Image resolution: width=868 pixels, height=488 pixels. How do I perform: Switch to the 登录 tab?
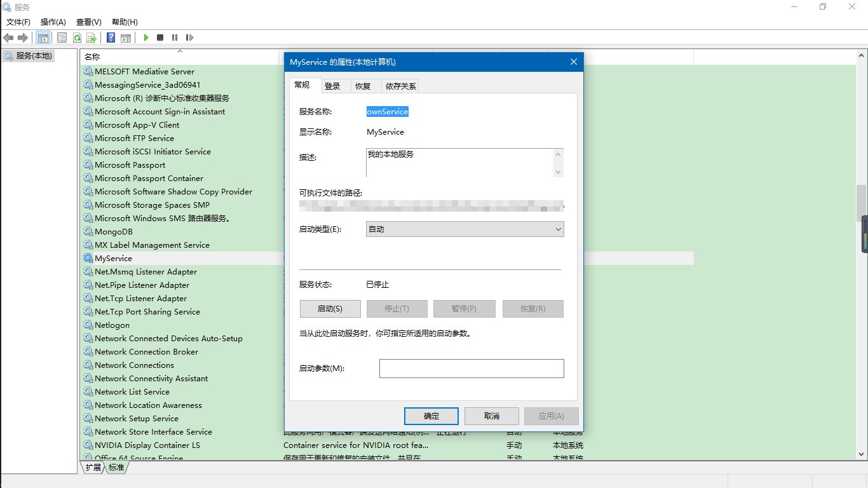click(334, 85)
